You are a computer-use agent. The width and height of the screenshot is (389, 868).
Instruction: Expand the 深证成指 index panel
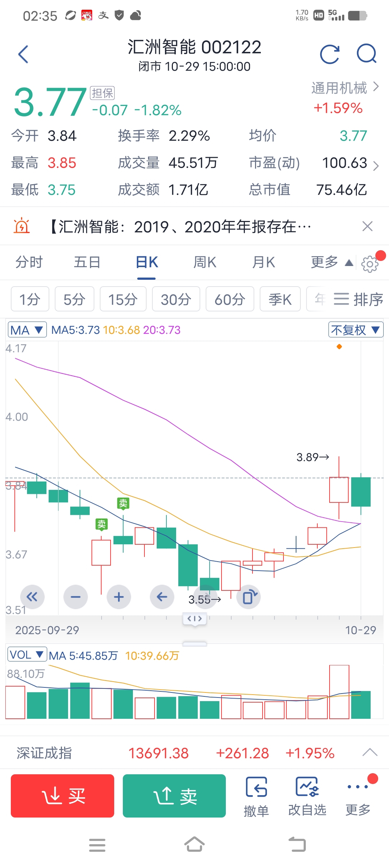(x=370, y=752)
